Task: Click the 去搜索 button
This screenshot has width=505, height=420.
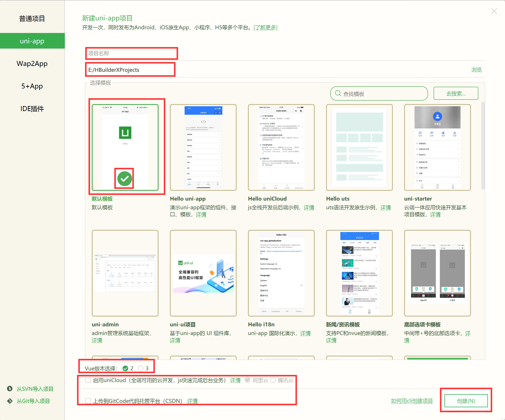Action: 456,93
